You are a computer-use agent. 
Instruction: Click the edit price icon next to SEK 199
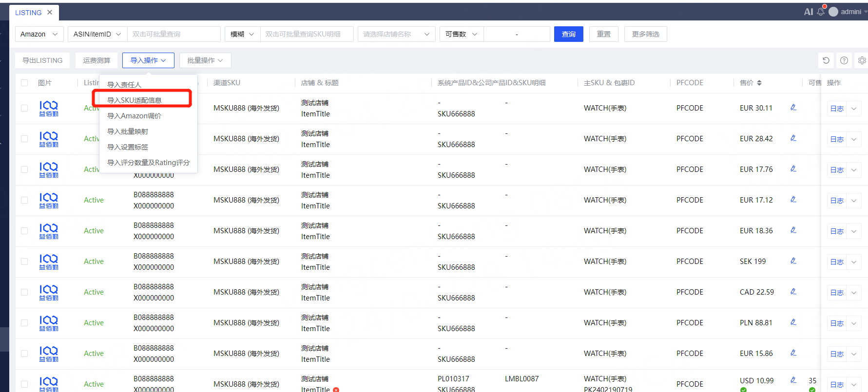(x=793, y=261)
